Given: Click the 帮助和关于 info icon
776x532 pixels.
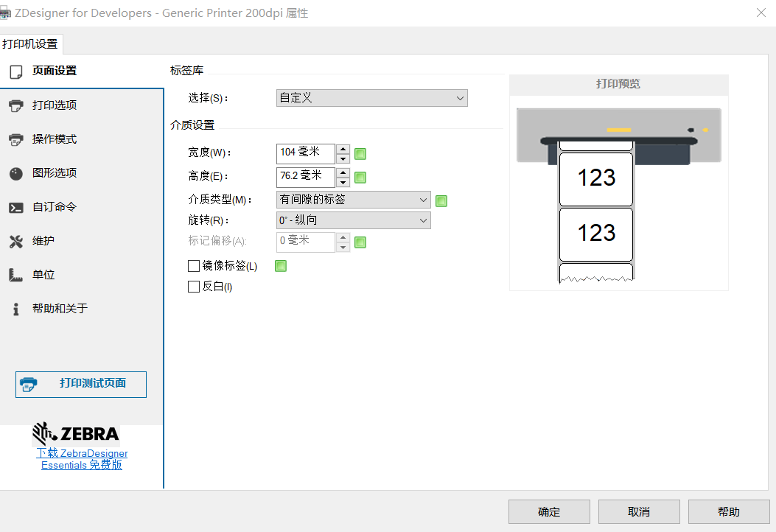Looking at the screenshot, I should [x=15, y=309].
